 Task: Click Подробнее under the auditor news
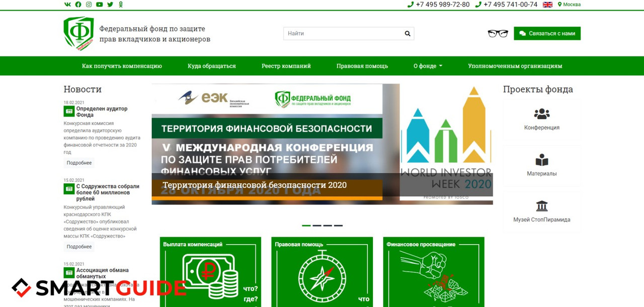[x=79, y=163]
